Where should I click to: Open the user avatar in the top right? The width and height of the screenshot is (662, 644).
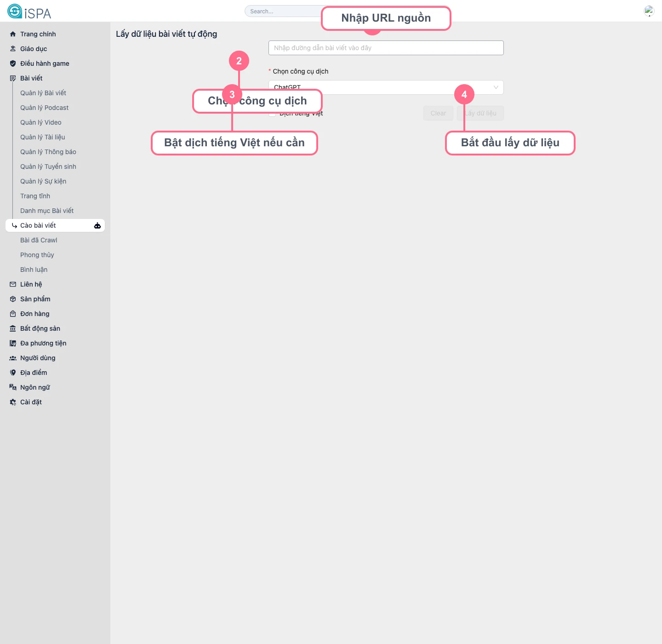649,11
